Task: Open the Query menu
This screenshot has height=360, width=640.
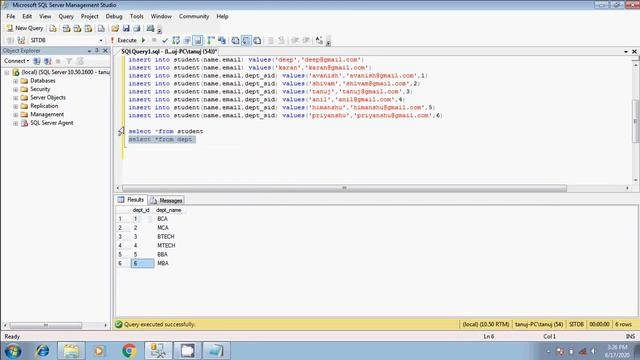Action: click(x=66, y=16)
